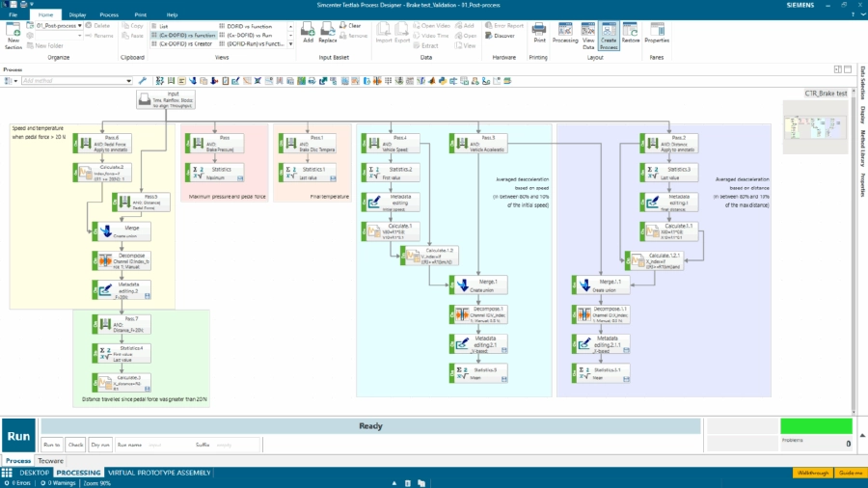Select the '(Cx-DOFID) vs Creator' view
Screen dimensions: 868x488
pos(186,43)
